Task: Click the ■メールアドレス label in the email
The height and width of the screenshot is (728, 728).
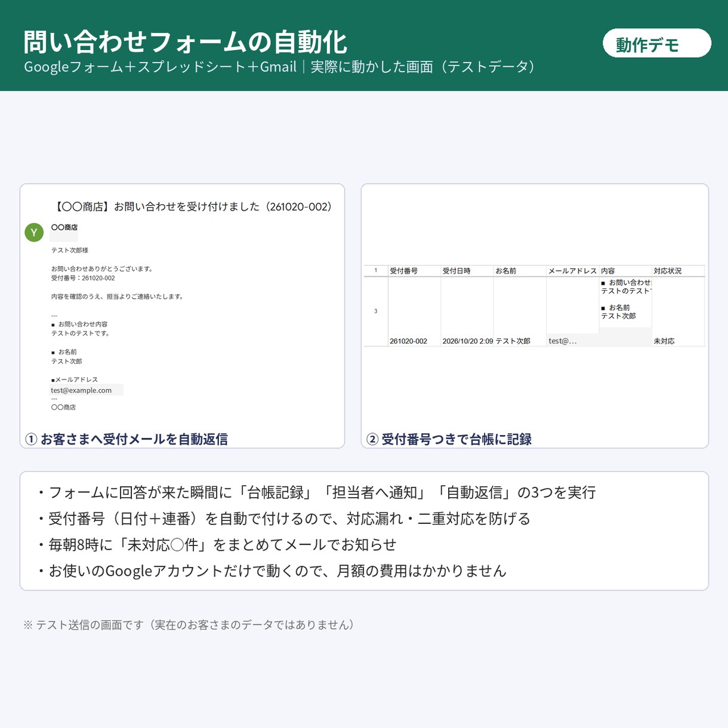Action: tap(75, 380)
